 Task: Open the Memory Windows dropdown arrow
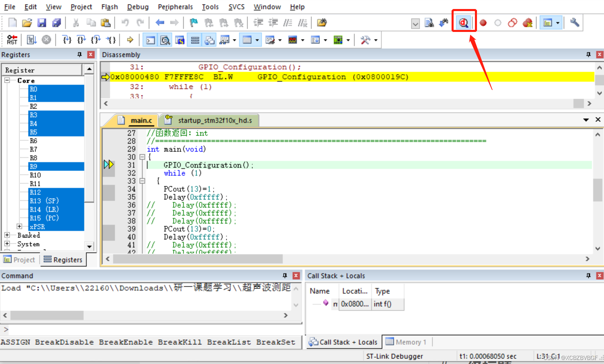(x=257, y=40)
